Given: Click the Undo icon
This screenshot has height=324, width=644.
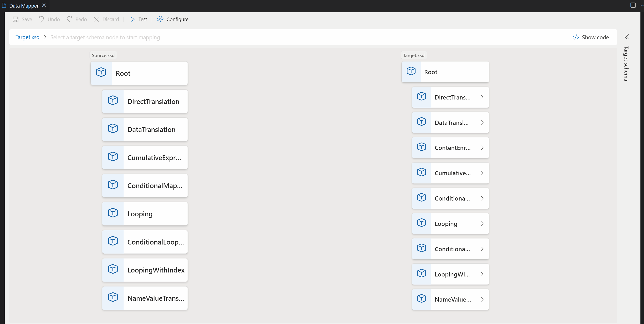Looking at the screenshot, I should point(42,19).
